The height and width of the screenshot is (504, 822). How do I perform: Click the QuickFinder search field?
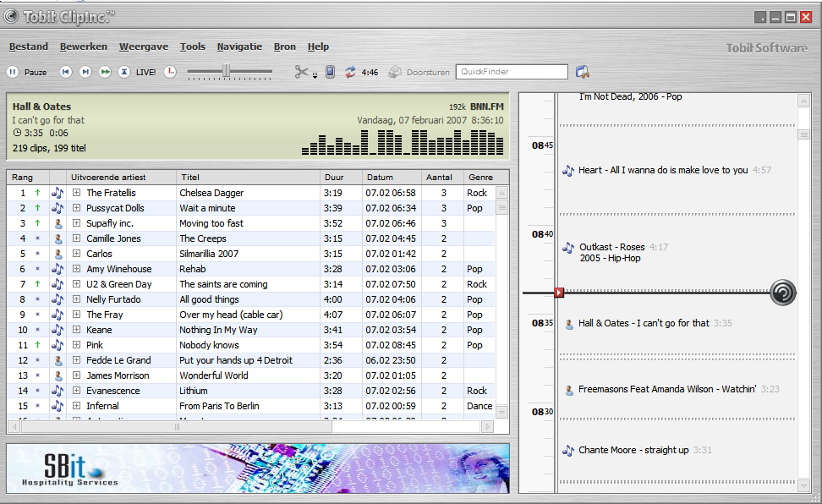pos(512,72)
